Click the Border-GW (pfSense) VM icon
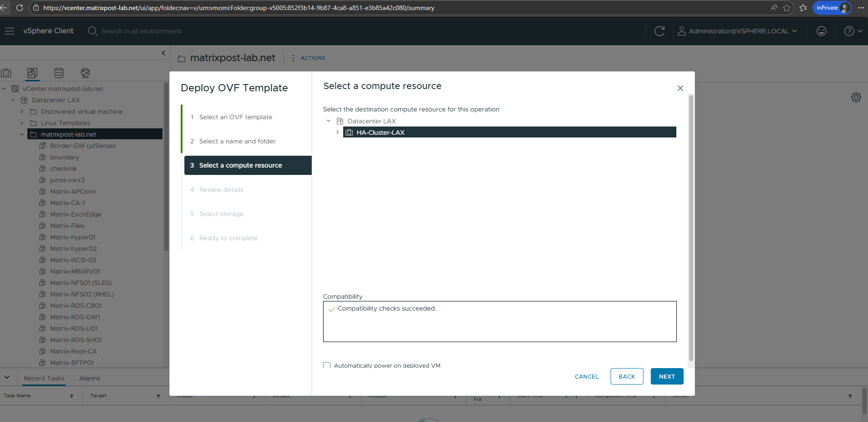Image resolution: width=868 pixels, height=422 pixels. point(43,146)
